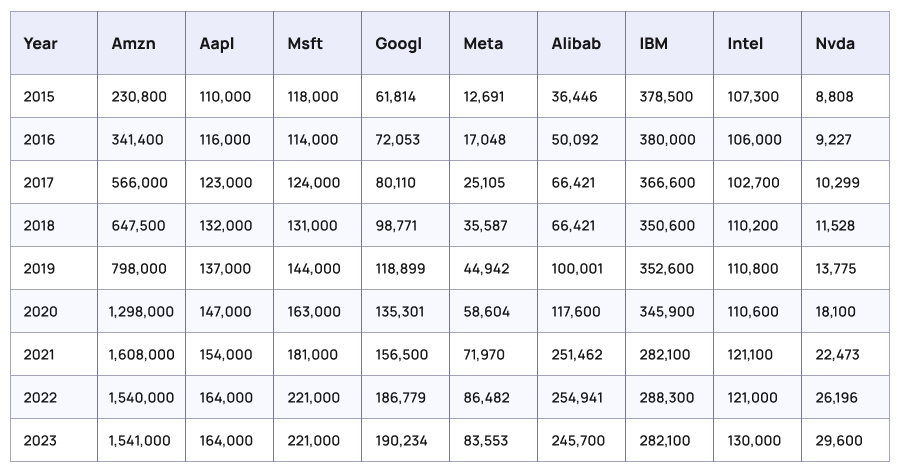Click the 2023 row year cell

click(40, 441)
